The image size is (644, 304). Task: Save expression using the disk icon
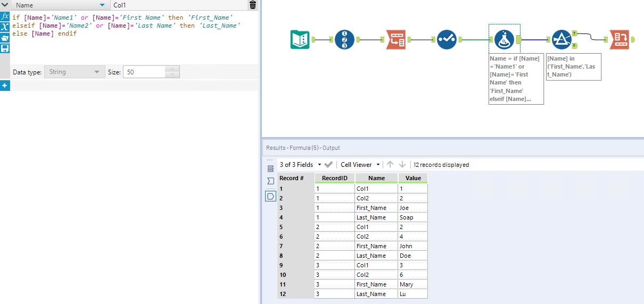point(5,48)
